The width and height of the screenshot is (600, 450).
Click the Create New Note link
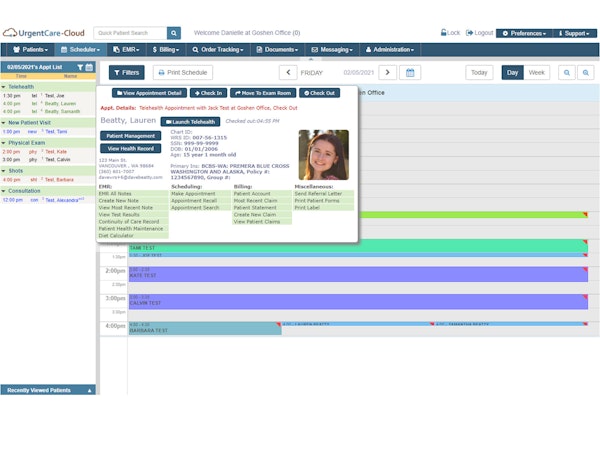pos(118,200)
